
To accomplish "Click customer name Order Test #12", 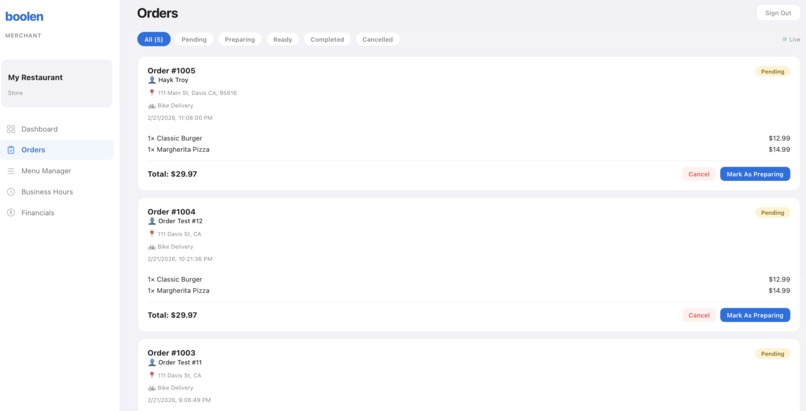I will pos(180,221).
